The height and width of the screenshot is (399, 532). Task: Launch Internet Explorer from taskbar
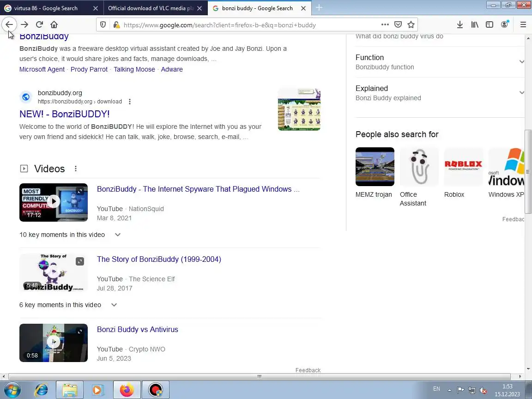42,390
